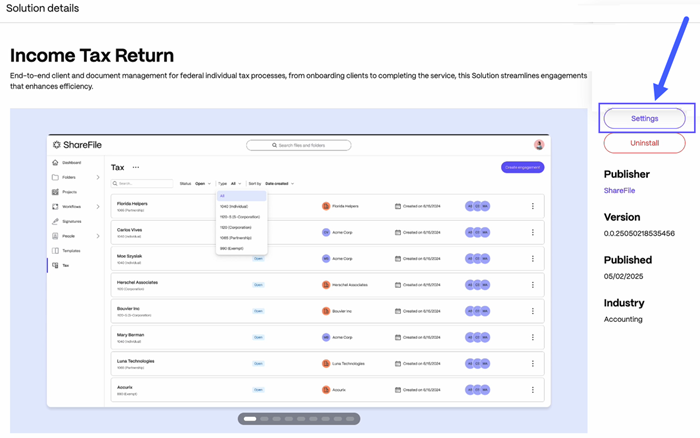
Task: Open the Dashboard sidebar icon
Action: (56, 162)
